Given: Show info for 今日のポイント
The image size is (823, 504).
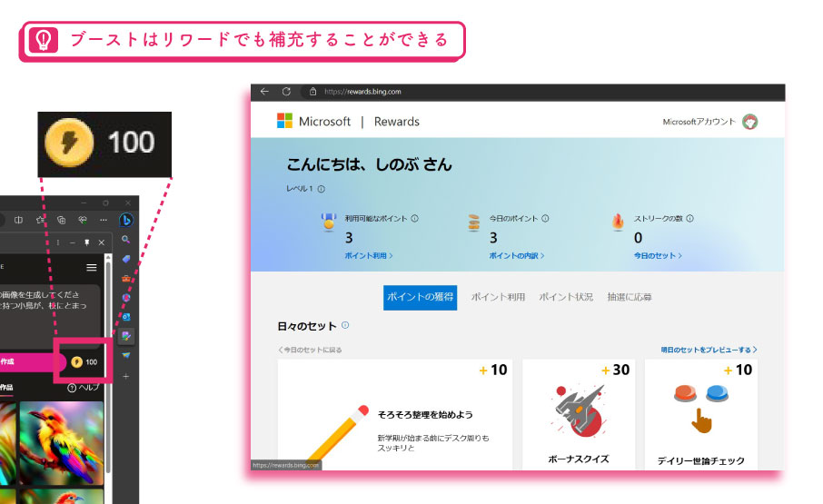Looking at the screenshot, I should (x=545, y=218).
